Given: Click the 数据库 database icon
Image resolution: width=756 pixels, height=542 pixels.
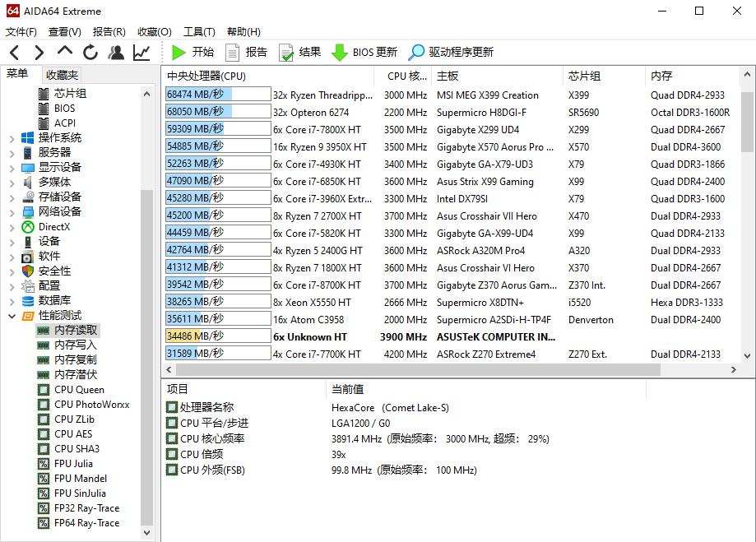Looking at the screenshot, I should [27, 301].
